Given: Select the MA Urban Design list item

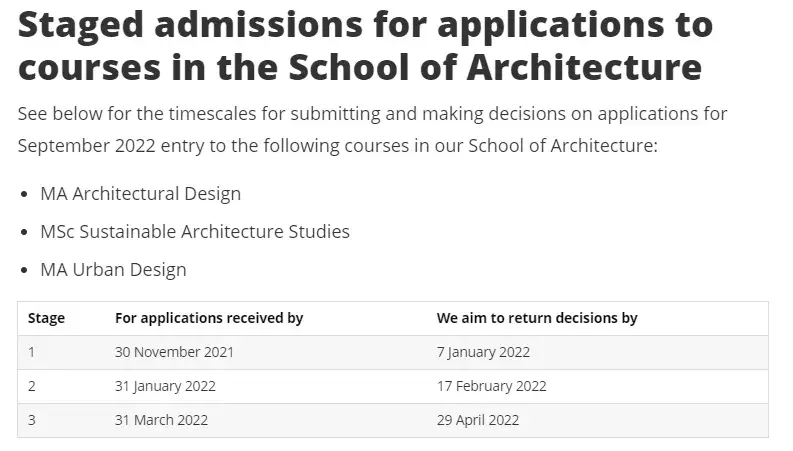Looking at the screenshot, I should coord(113,269).
